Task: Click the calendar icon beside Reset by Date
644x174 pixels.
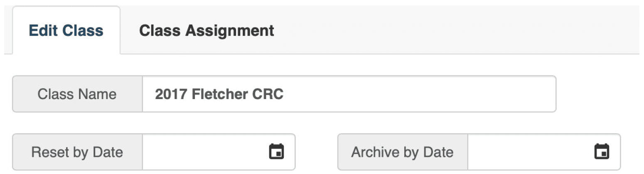Action: (x=276, y=152)
